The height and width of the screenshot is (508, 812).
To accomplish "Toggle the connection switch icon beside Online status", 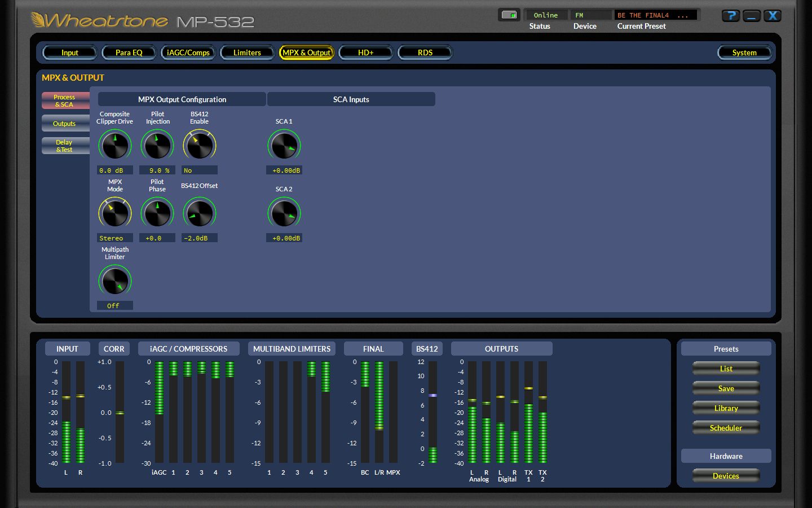I will 509,15.
